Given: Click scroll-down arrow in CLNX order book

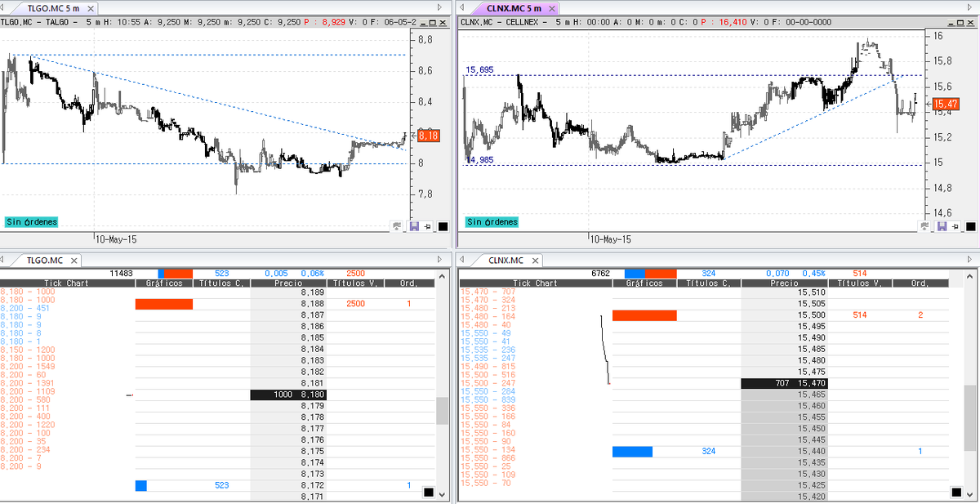Looking at the screenshot, I should point(969,496).
